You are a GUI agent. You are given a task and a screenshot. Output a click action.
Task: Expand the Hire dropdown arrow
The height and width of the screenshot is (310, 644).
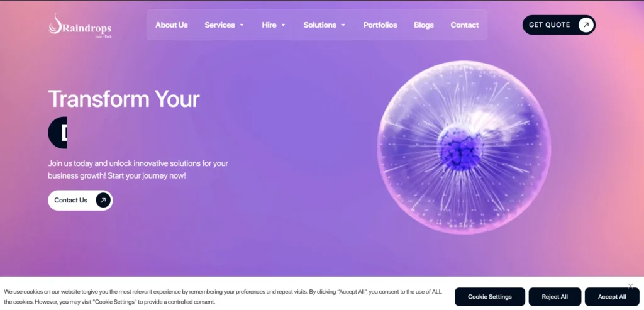[283, 25]
